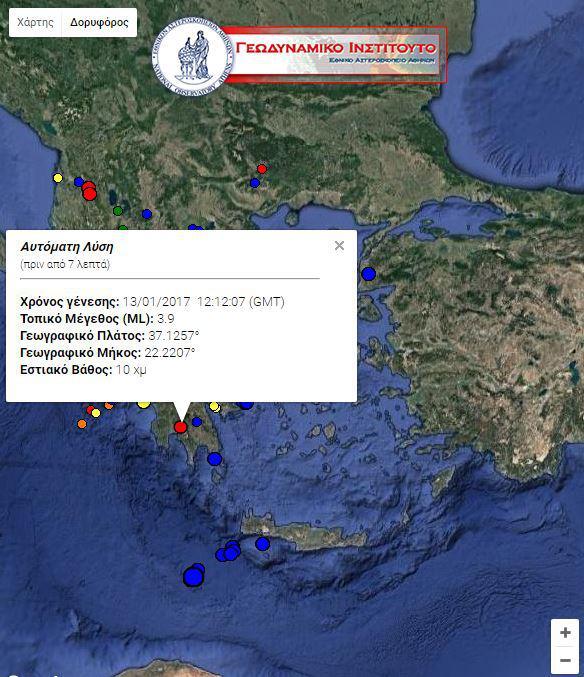The height and width of the screenshot is (677, 584).
Task: Select the red marker in southern Bulgaria
Action: coord(262,169)
